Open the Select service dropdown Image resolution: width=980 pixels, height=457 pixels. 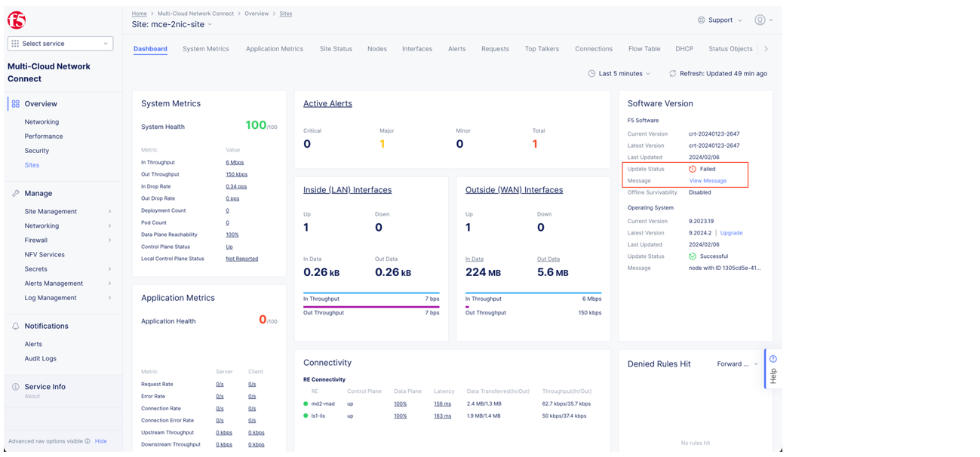click(60, 43)
